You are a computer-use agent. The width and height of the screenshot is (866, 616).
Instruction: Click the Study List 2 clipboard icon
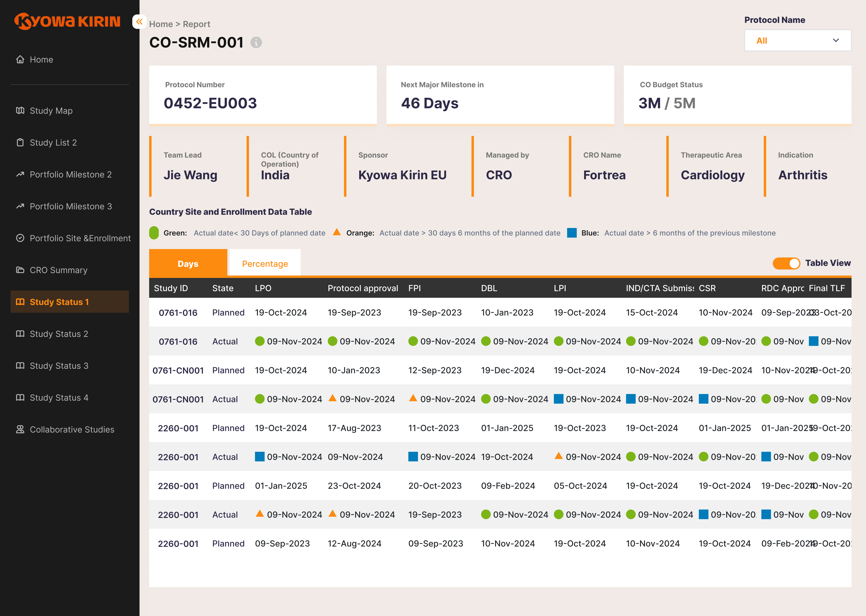pyautogui.click(x=20, y=142)
